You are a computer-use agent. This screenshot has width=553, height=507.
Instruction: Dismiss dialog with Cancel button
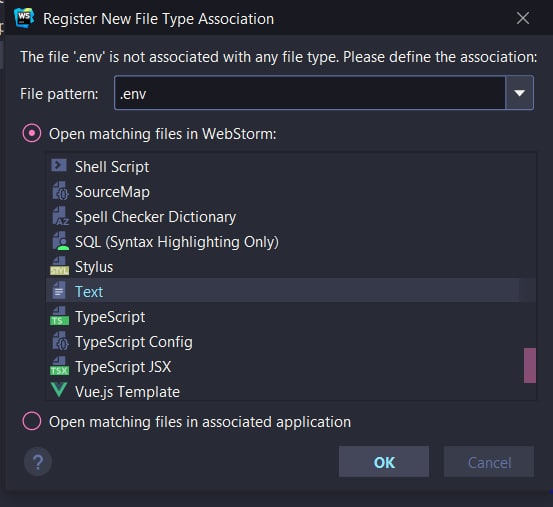(x=489, y=462)
